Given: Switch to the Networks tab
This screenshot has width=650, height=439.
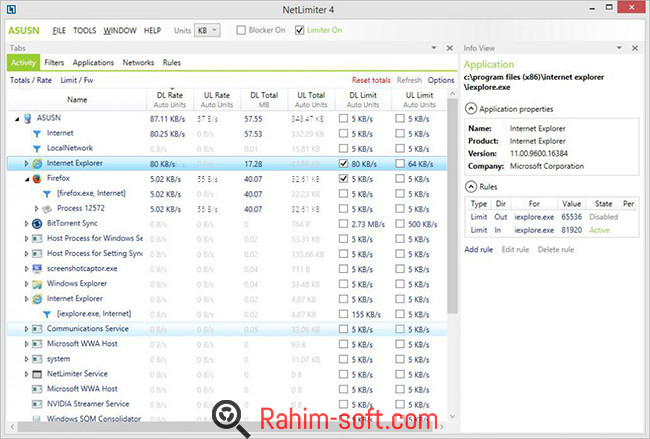Looking at the screenshot, I should click(x=138, y=63).
